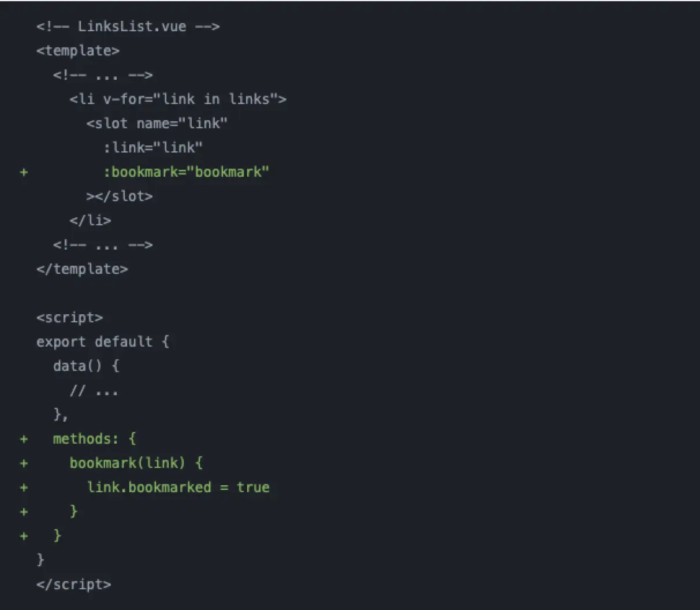Click link.bookmarked = true statement

(x=178, y=488)
